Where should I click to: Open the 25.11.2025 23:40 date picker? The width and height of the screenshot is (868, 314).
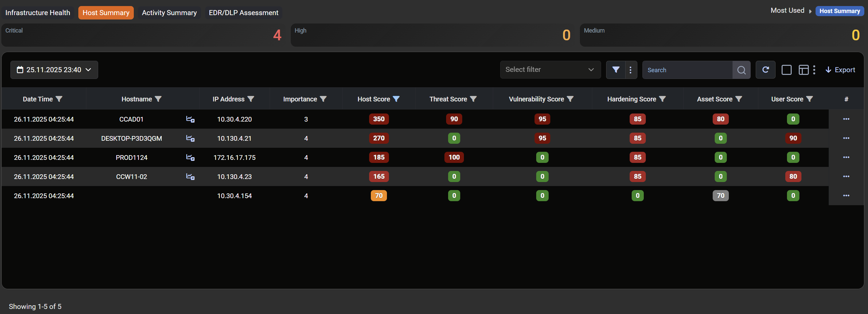coord(54,70)
